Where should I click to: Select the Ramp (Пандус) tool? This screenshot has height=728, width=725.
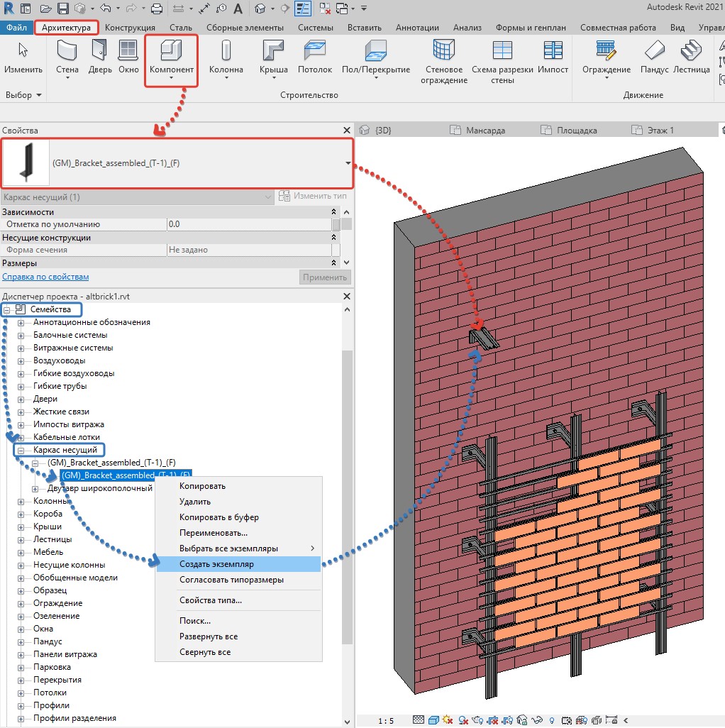click(654, 52)
